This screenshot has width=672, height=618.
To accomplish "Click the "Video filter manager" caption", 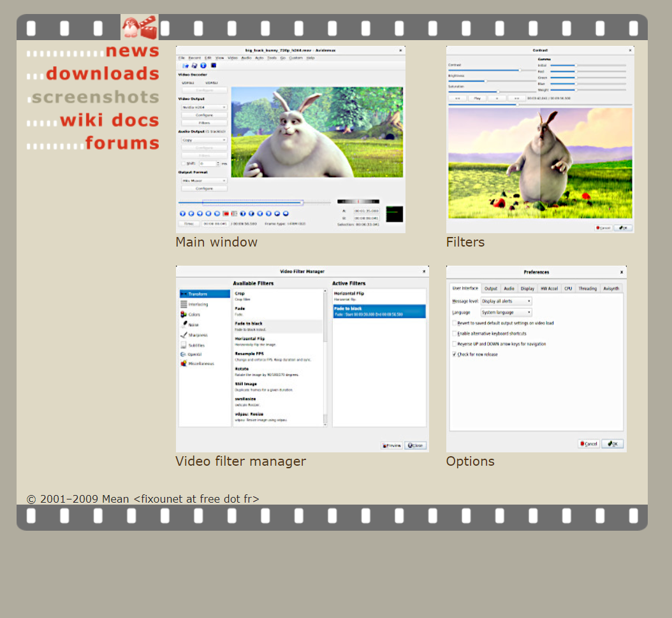I will point(241,462).
